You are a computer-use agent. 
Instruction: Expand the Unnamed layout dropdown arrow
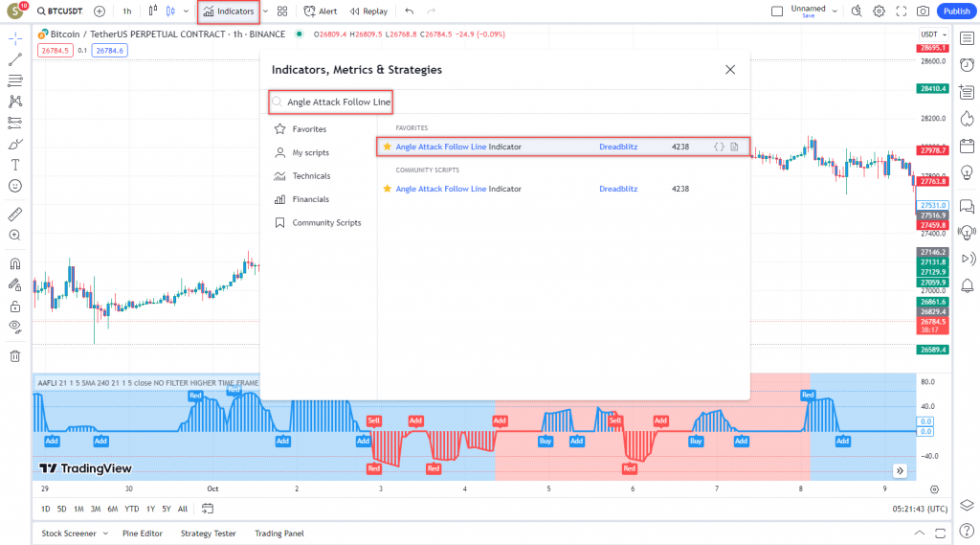835,11
